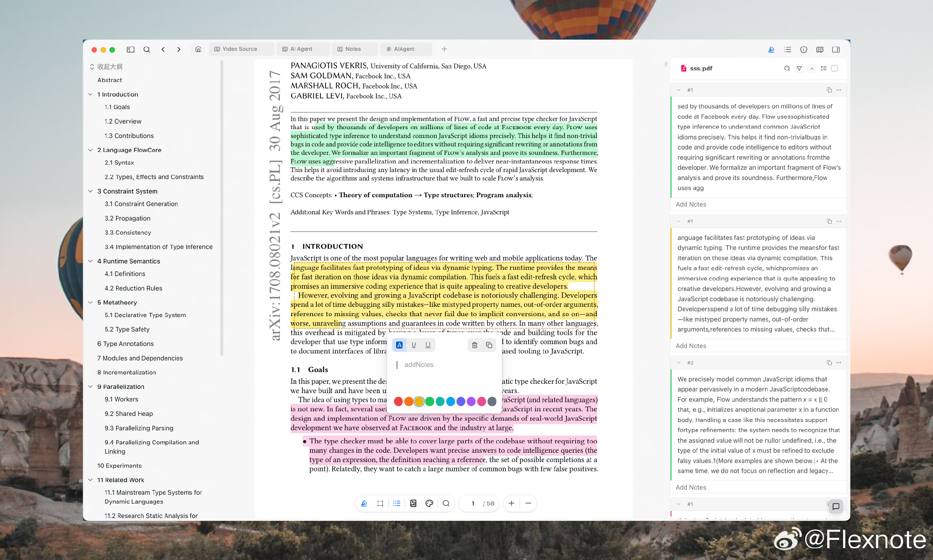Pick the green highlight color
Screen dimensions: 933x560
pyautogui.click(x=430, y=401)
